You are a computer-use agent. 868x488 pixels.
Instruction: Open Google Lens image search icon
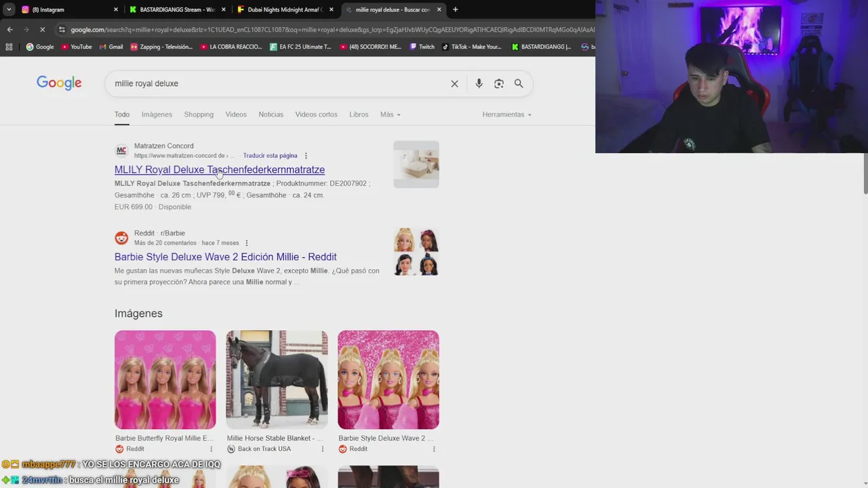(x=499, y=83)
